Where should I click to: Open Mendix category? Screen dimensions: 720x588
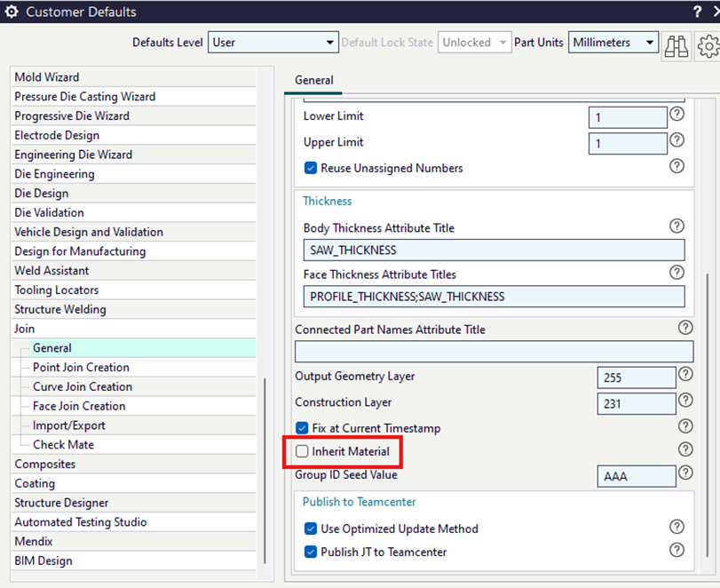[x=134, y=541]
